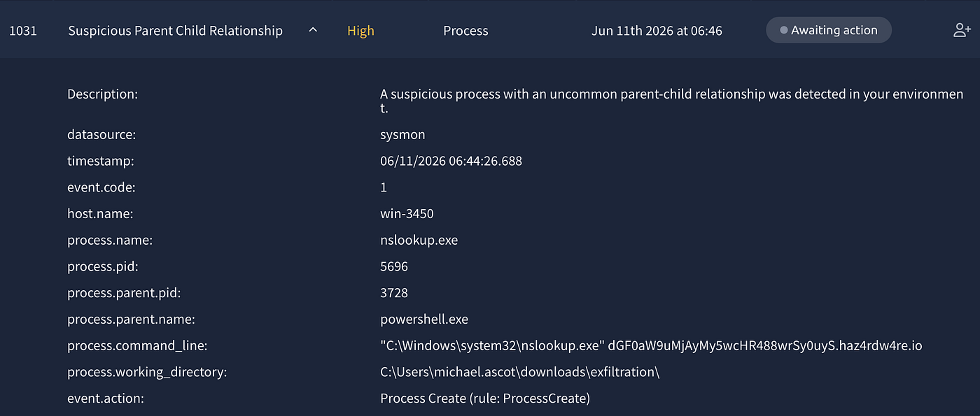Click the Process Create event action value

[485, 399]
